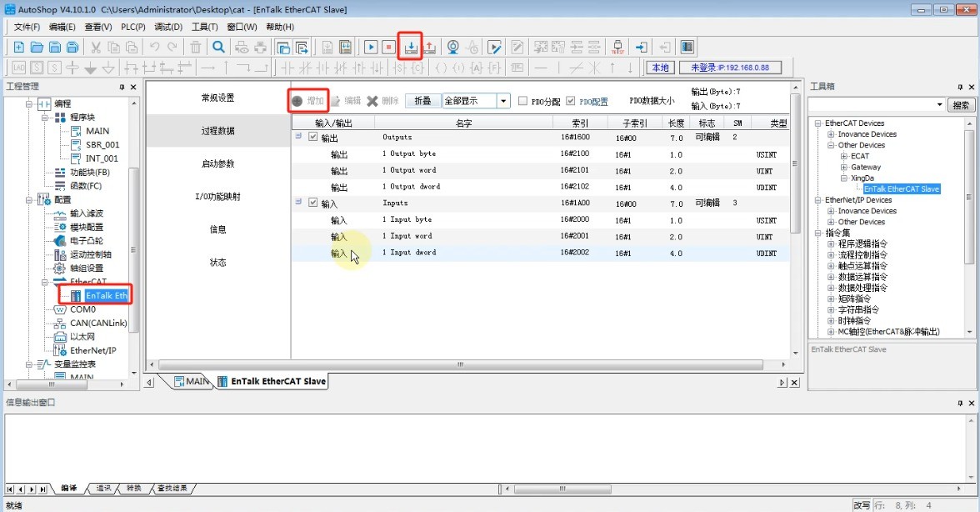Expand Inovance Devices under EtherCAT Devices
Viewport: 980px width, 512px height.
point(831,134)
